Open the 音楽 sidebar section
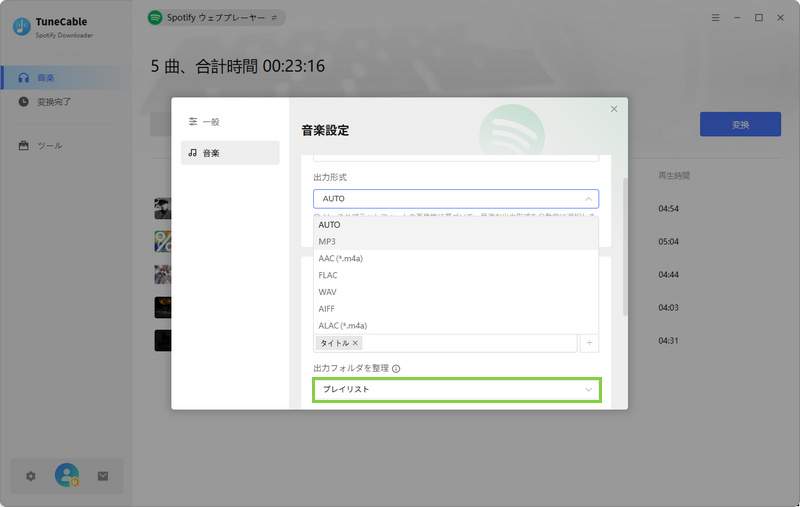 [64, 78]
